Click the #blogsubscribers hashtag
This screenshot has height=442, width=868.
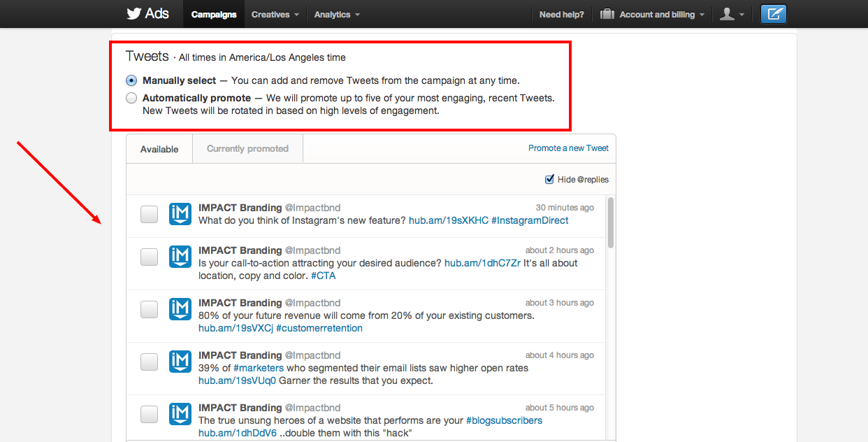pyautogui.click(x=504, y=420)
